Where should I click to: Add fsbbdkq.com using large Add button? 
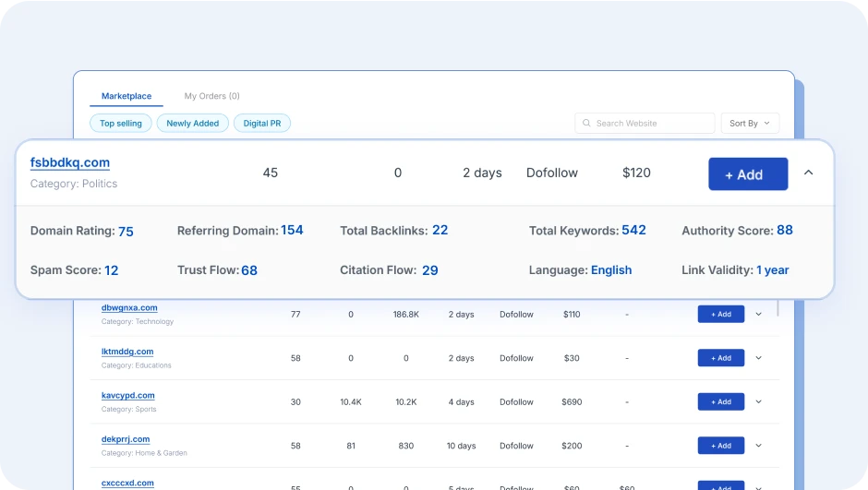coord(748,174)
